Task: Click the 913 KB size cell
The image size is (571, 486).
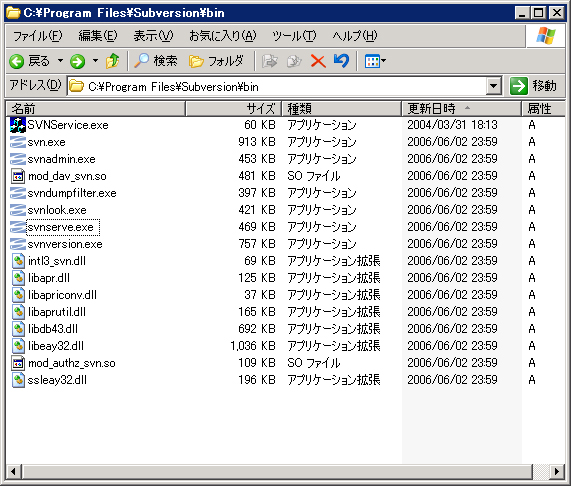Action: tap(257, 142)
